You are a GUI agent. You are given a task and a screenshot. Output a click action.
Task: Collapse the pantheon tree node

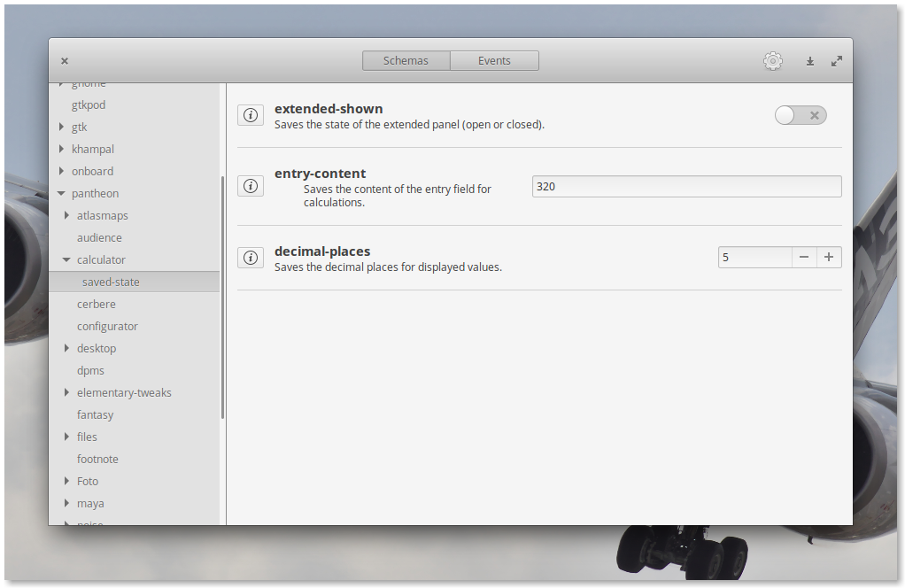pos(61,193)
